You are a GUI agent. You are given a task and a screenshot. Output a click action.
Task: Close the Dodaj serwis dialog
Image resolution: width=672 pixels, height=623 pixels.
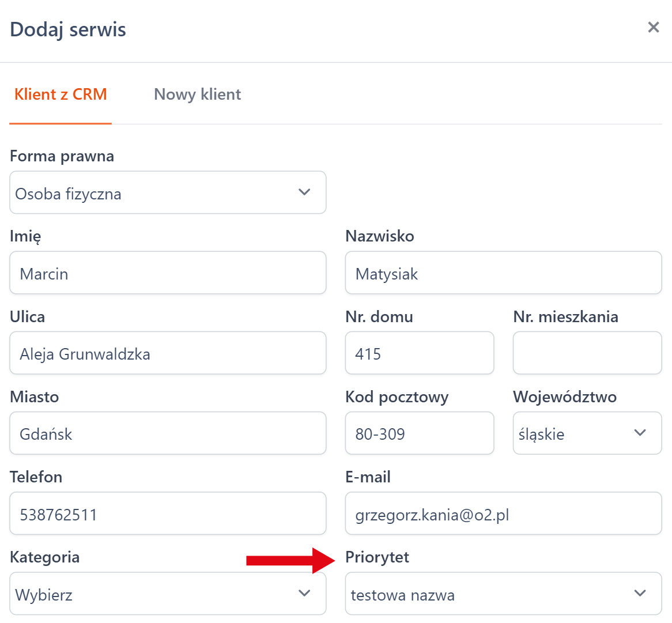(653, 27)
